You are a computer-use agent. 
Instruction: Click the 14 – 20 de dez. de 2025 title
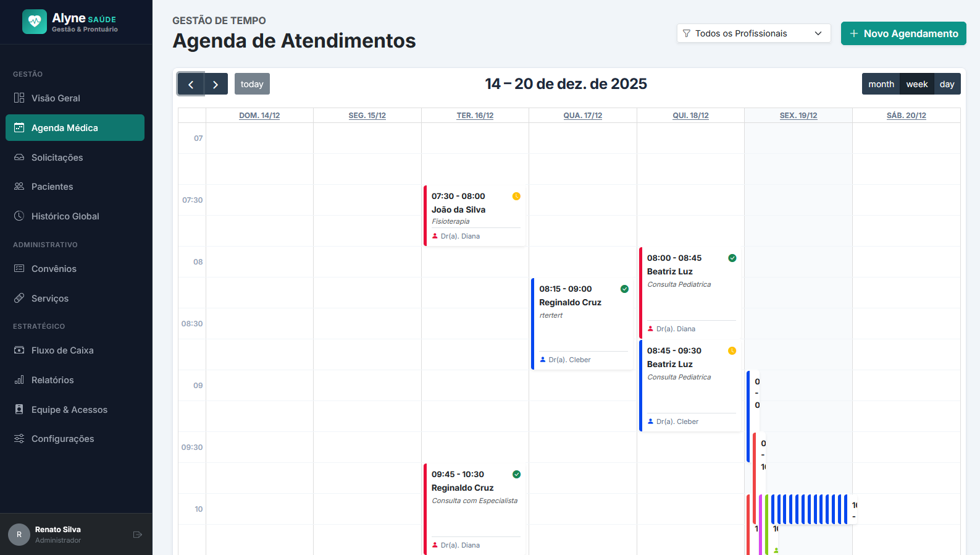[x=566, y=83]
